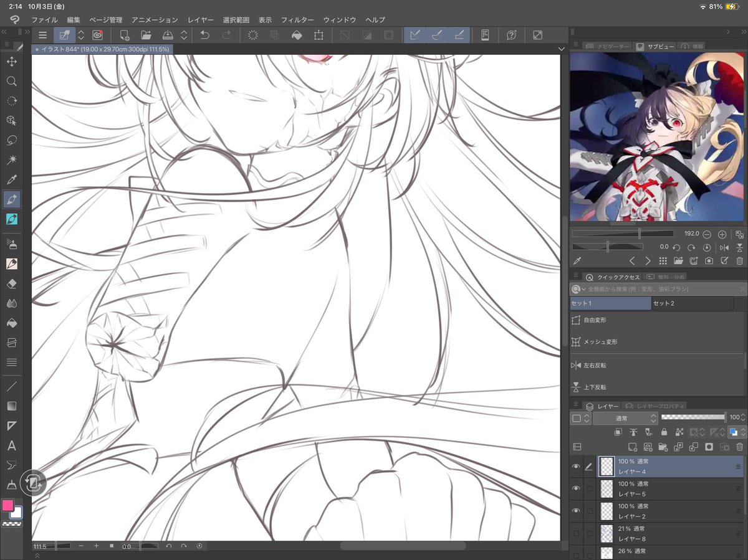748x560 pixels.
Task: Hide layer レイヤー 5 with its eye icon
Action: point(576,488)
